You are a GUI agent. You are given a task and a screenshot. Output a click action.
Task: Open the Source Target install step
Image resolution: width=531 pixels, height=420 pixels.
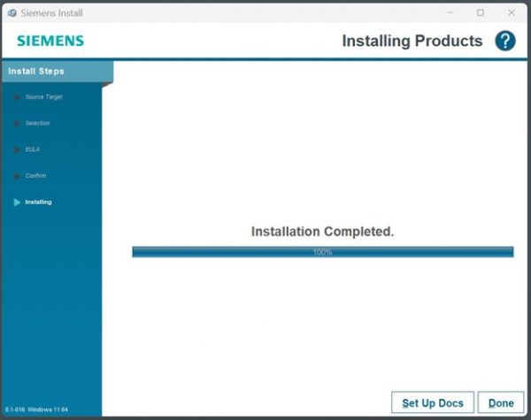(x=43, y=96)
